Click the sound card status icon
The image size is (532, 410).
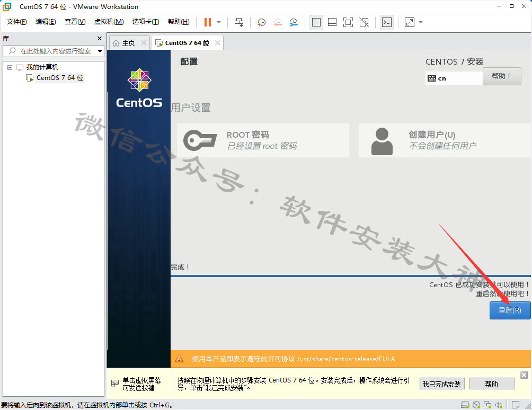point(499,405)
